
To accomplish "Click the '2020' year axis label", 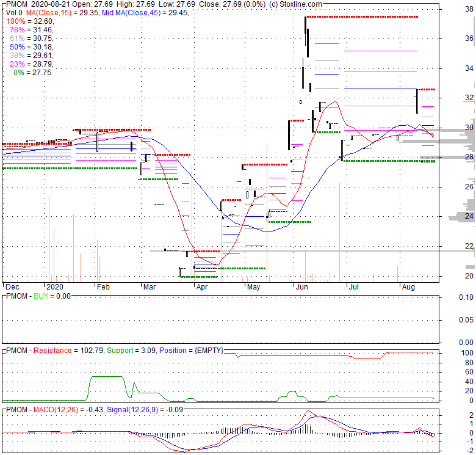I will coord(55,287).
